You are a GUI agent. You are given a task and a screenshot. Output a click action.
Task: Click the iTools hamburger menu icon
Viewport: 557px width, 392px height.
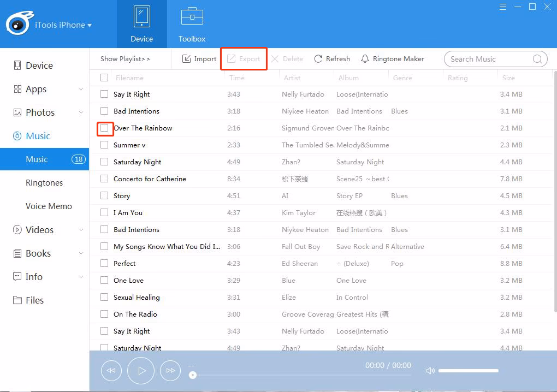[502, 7]
